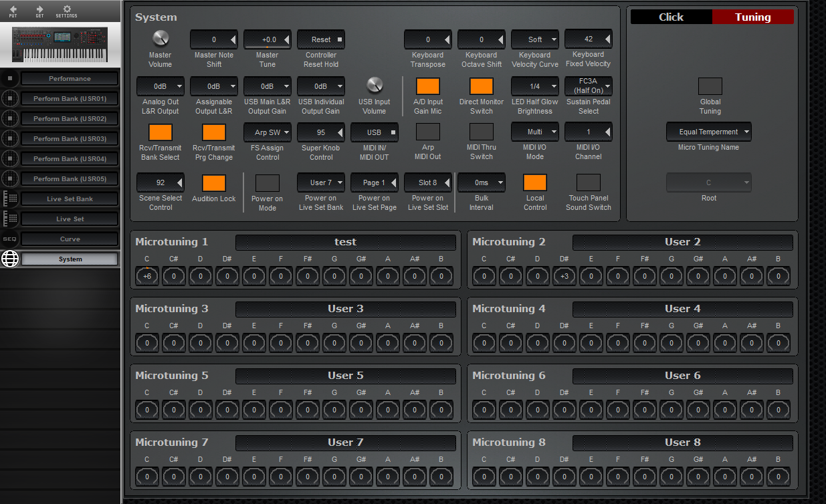The image size is (826, 504).
Task: Click the globe icon beside System
Action: 9,259
